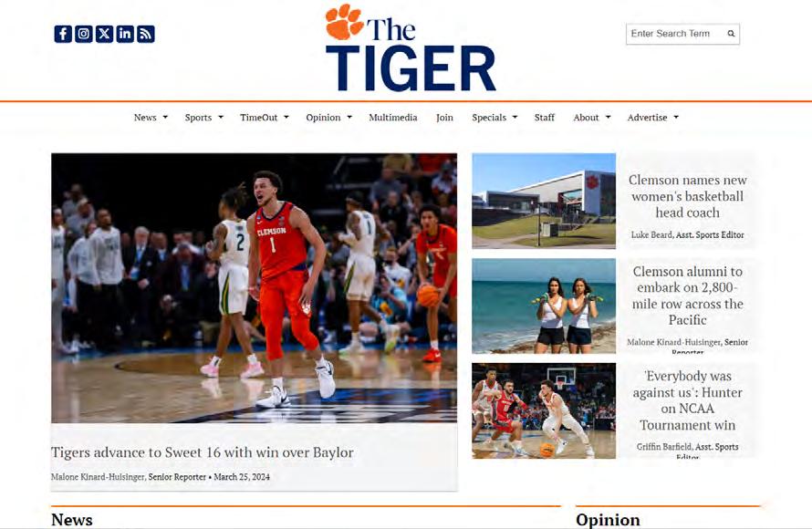Expand the TimeOut menu dropdown arrow
The image size is (812, 529).
pyautogui.click(x=286, y=118)
